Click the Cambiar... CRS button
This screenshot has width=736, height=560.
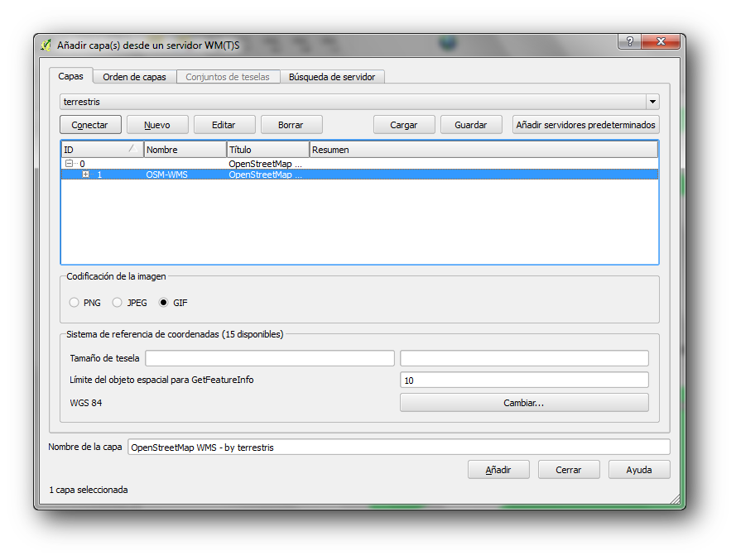pos(524,403)
